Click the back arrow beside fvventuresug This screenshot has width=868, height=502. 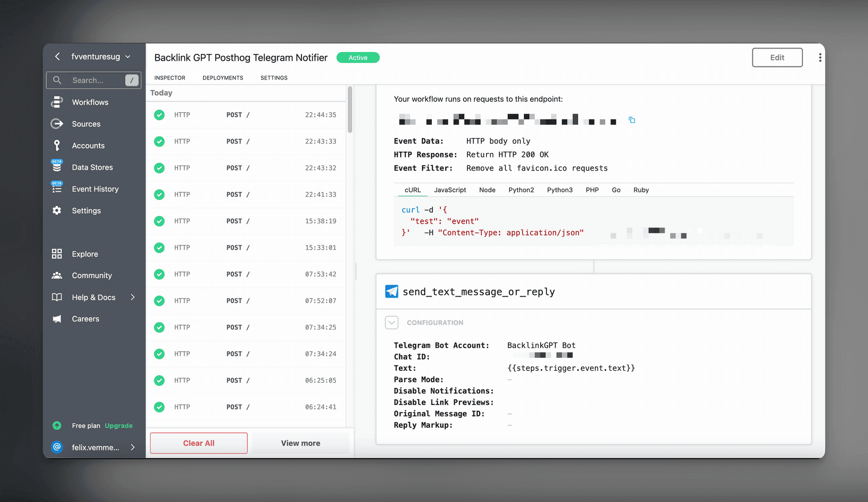[57, 57]
